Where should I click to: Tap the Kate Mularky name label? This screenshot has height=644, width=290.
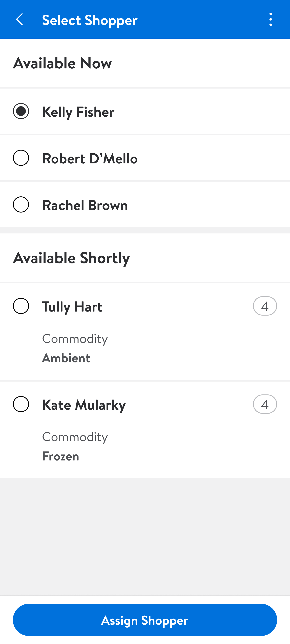(x=84, y=405)
